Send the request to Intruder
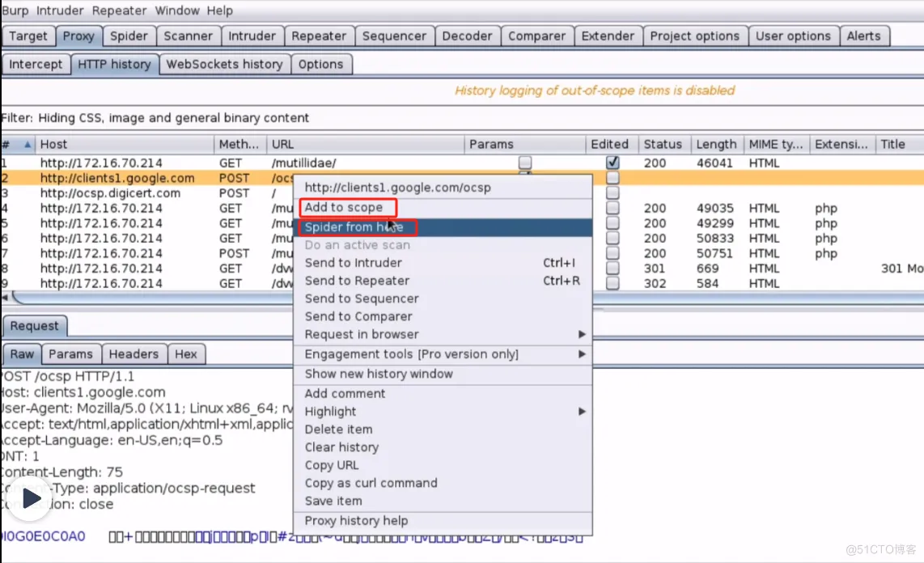This screenshot has width=924, height=563. [x=354, y=262]
